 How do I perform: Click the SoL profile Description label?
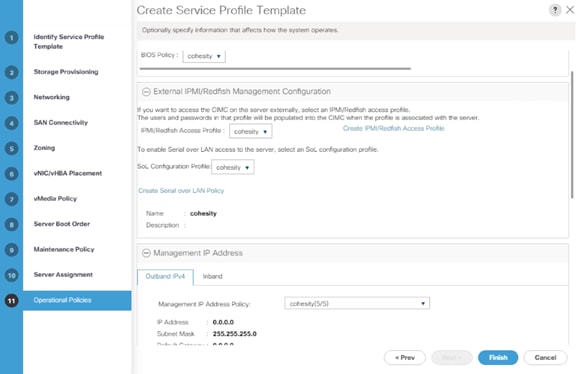coord(163,225)
